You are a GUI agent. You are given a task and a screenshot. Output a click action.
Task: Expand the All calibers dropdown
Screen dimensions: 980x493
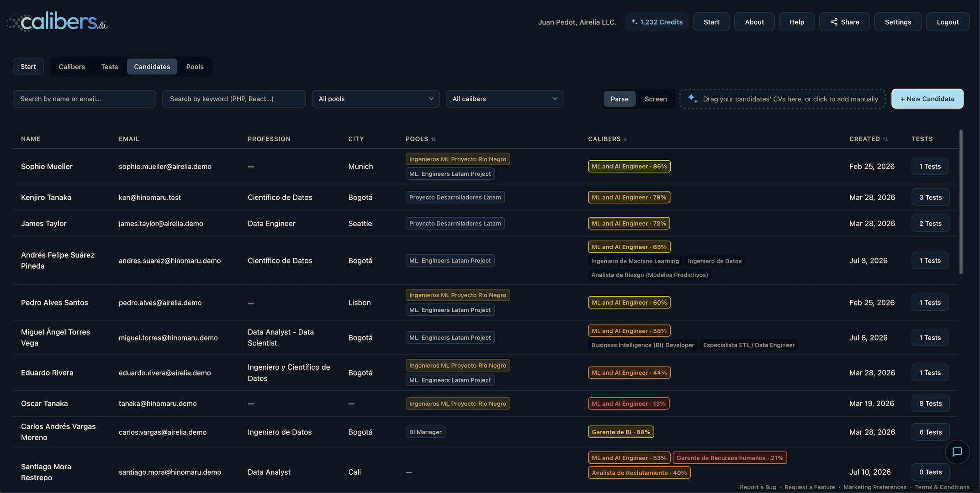[x=504, y=99]
